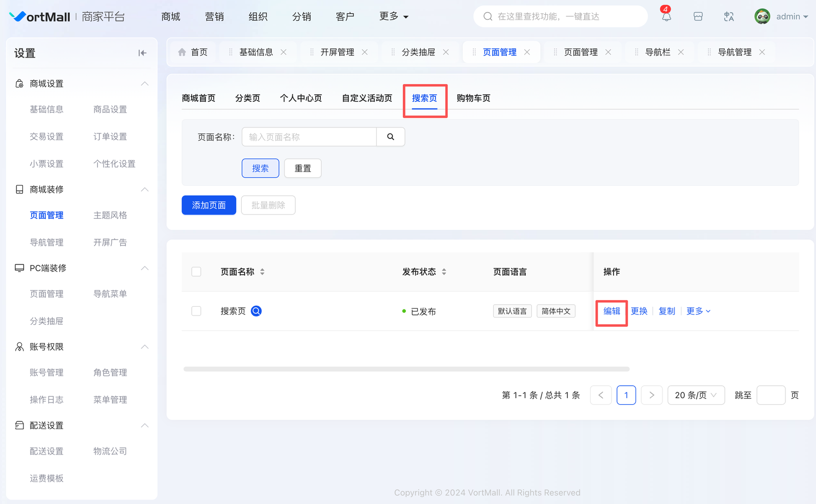This screenshot has width=816, height=504.
Task: Select the 营销 top menu item
Action: click(214, 17)
